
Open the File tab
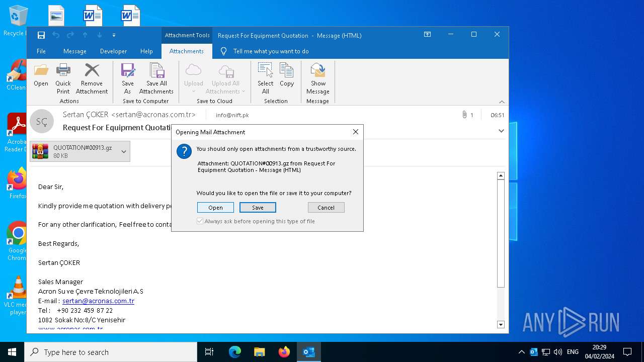pos(41,51)
